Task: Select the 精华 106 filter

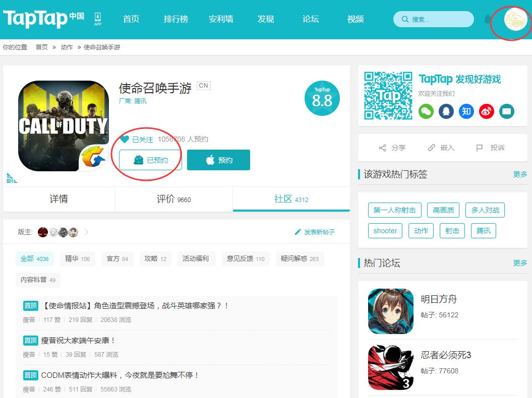Action: [77, 259]
